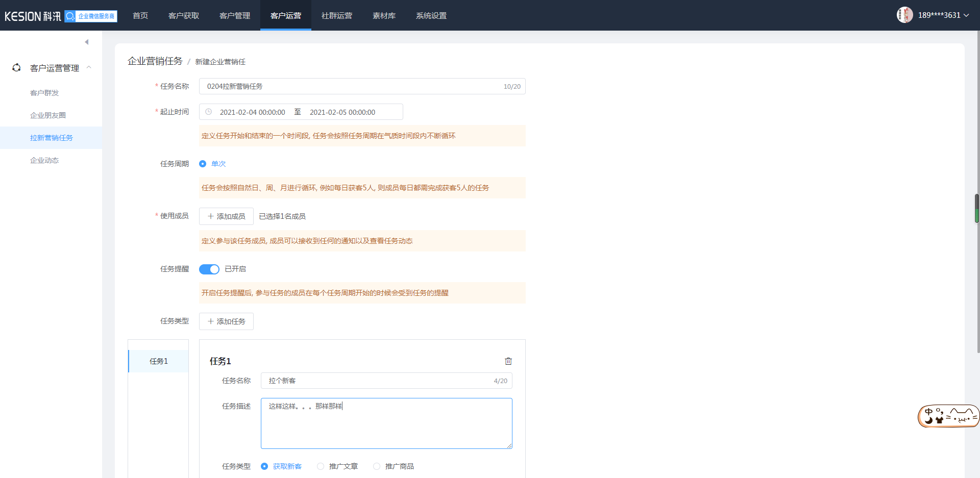This screenshot has height=478, width=980.
Task: Select the 推广商品 radio option
Action: pyautogui.click(x=377, y=466)
